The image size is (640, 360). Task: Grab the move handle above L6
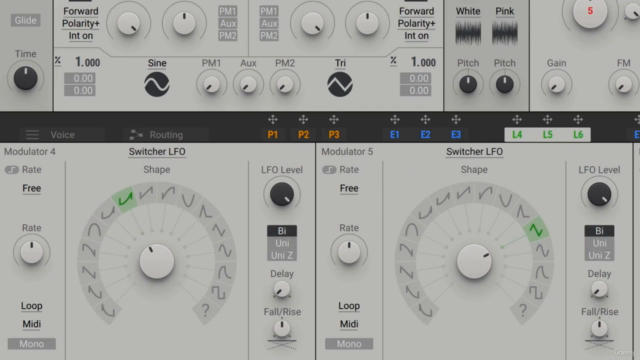pos(578,120)
